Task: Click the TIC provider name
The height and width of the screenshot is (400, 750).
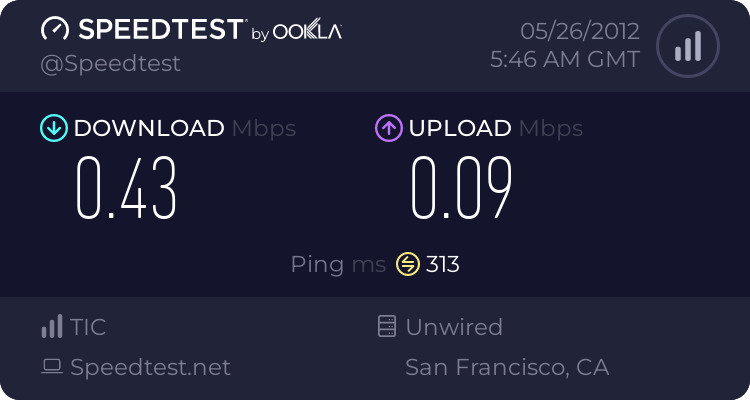Action: click(88, 327)
